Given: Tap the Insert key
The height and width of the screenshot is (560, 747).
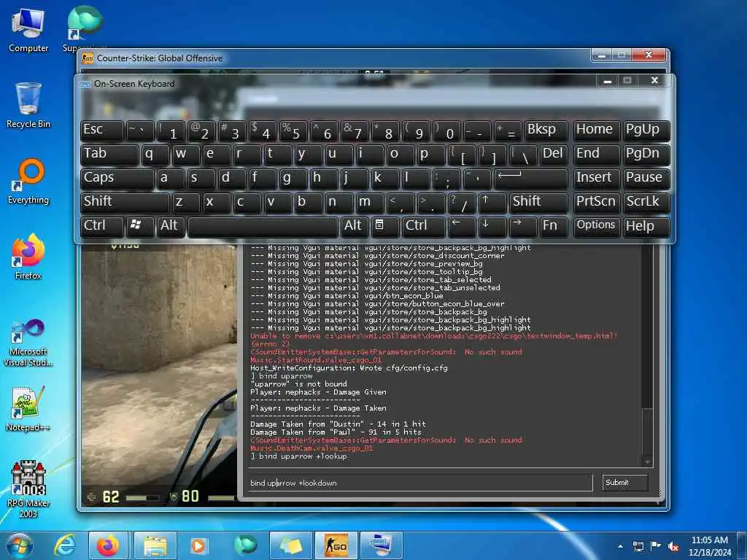Looking at the screenshot, I should (597, 178).
